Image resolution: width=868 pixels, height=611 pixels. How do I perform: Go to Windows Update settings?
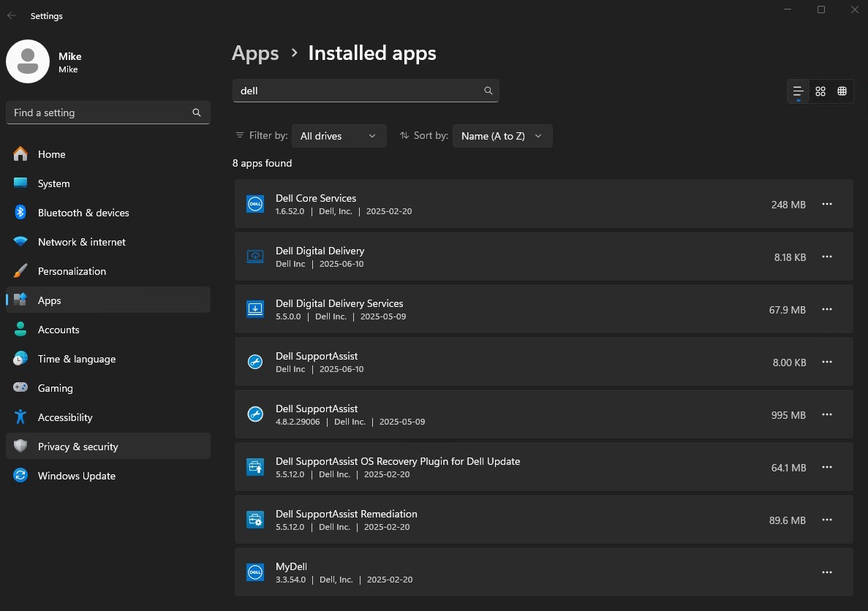point(76,476)
